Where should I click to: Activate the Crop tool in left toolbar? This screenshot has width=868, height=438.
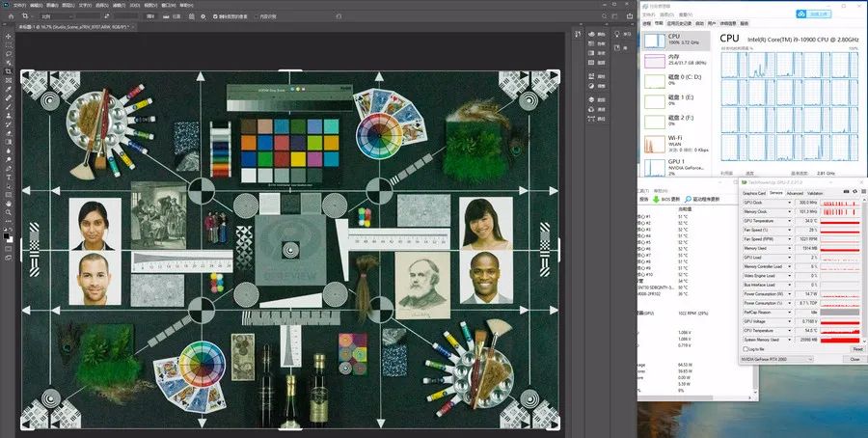(8, 71)
